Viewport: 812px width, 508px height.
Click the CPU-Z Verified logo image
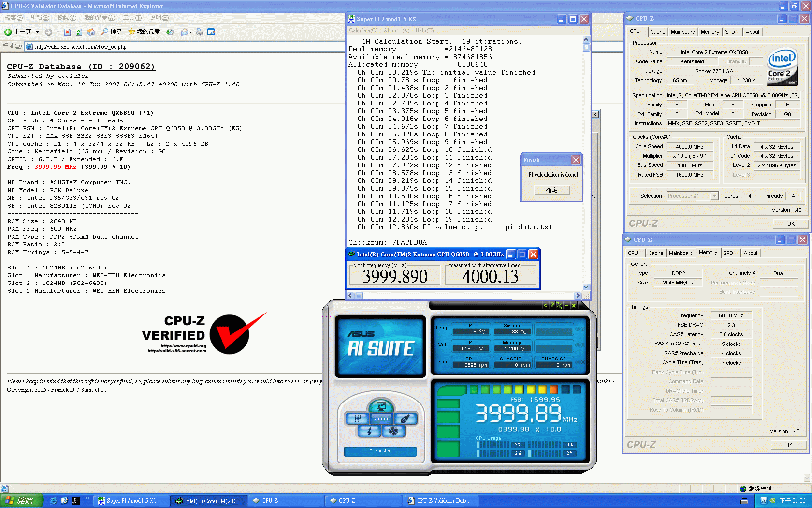click(x=204, y=333)
